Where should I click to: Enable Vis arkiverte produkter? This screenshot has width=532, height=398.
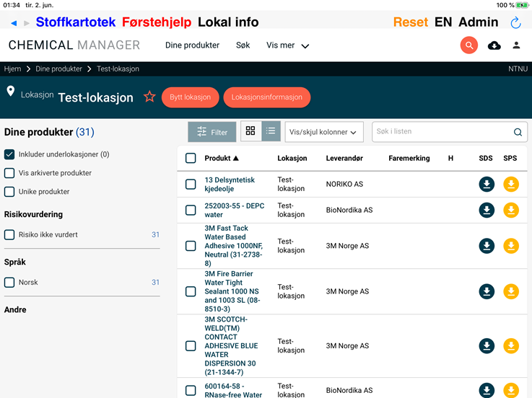[x=9, y=173]
